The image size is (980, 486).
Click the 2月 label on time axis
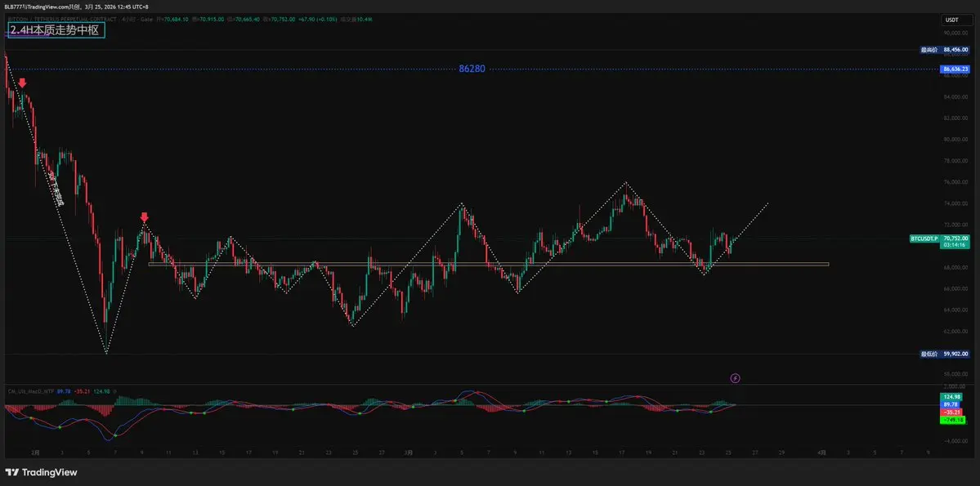[36, 452]
